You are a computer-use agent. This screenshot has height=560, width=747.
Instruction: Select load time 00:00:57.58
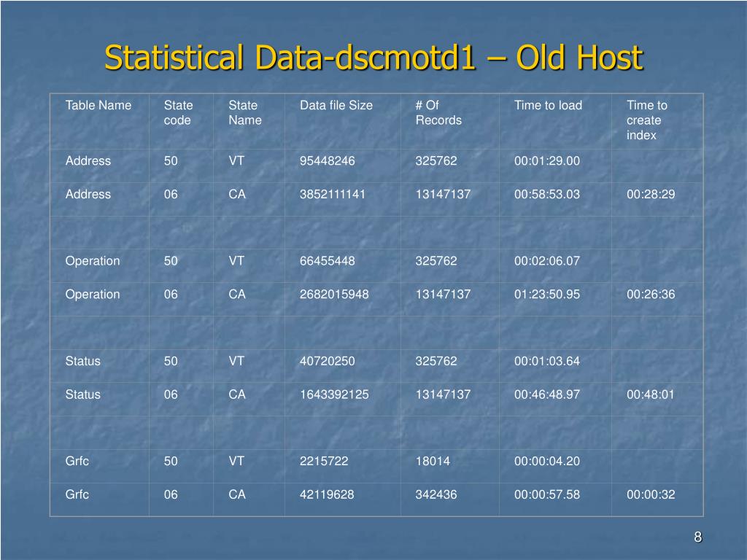pos(547,494)
